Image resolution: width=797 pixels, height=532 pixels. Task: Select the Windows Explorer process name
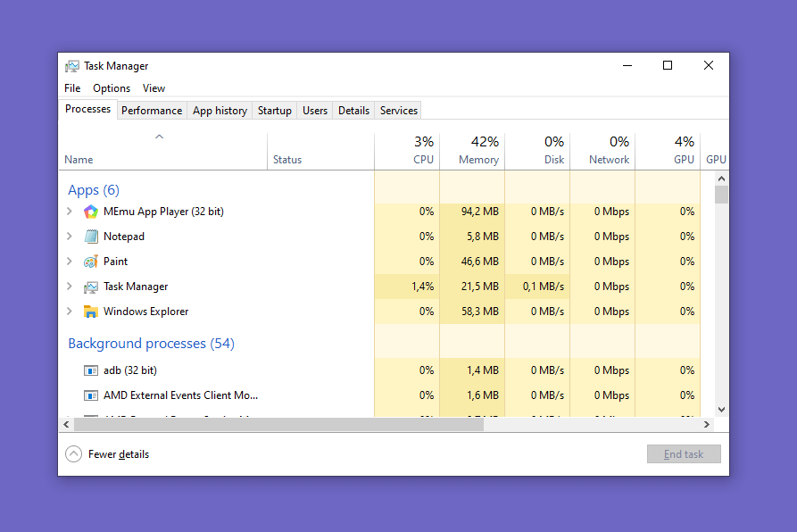(x=145, y=312)
